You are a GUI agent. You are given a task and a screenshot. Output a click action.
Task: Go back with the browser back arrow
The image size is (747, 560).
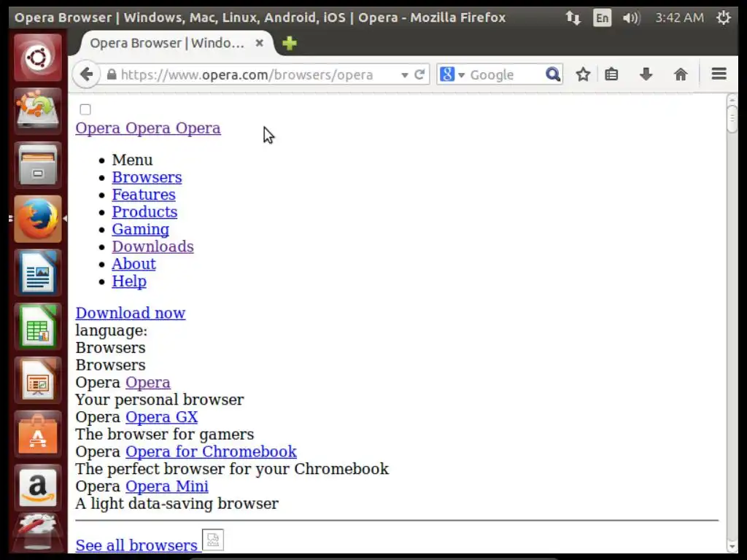[x=86, y=74]
